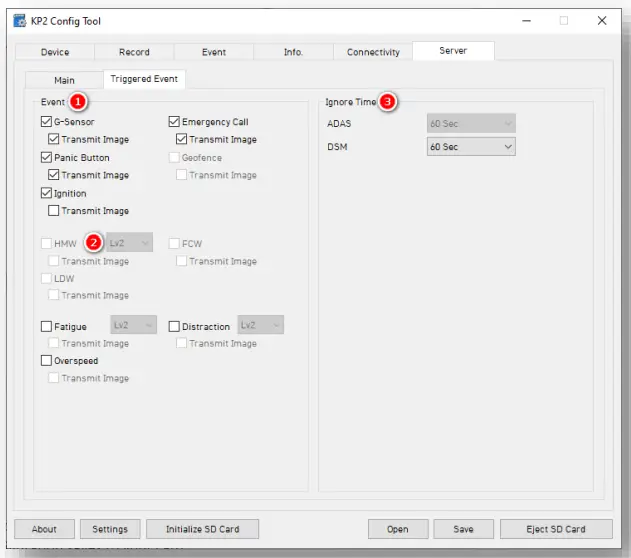Uncheck the G-Sensor event checkbox

pyautogui.click(x=46, y=121)
